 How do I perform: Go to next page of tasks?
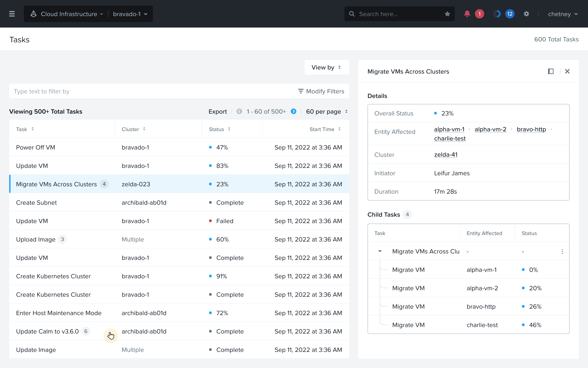(294, 112)
